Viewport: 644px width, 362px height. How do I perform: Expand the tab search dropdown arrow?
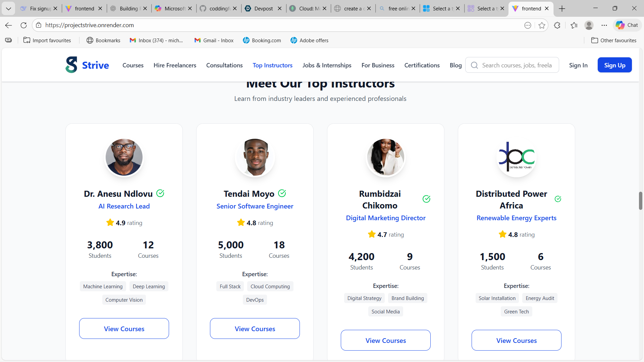[x=8, y=8]
